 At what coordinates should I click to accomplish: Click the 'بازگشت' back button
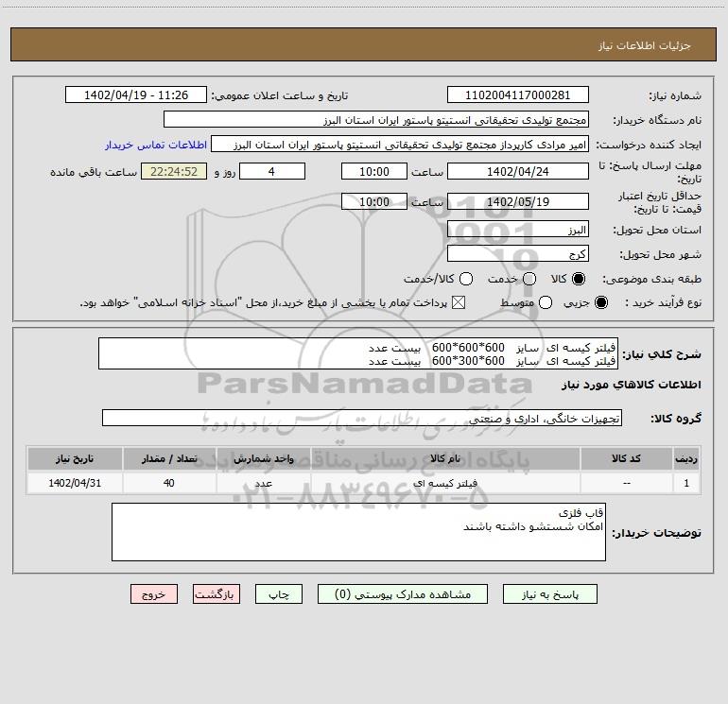point(217,594)
